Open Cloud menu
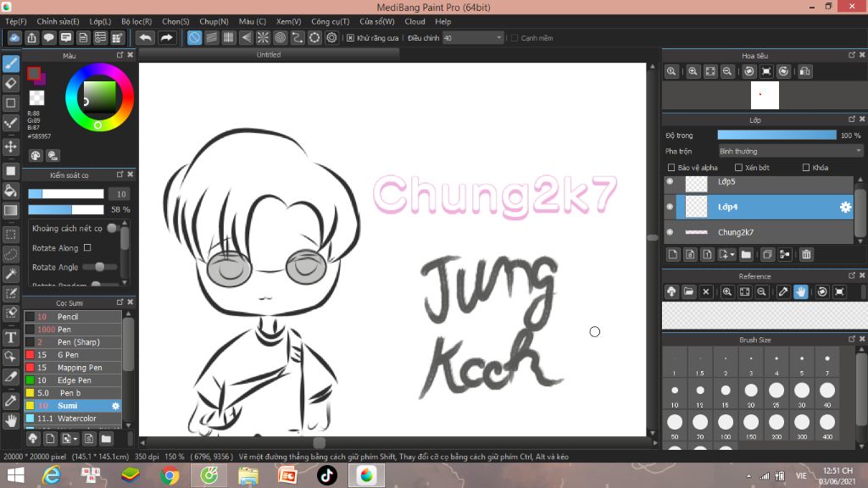 (x=415, y=21)
